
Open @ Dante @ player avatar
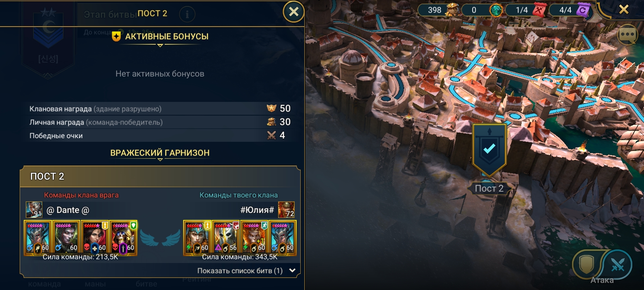pyautogui.click(x=34, y=209)
